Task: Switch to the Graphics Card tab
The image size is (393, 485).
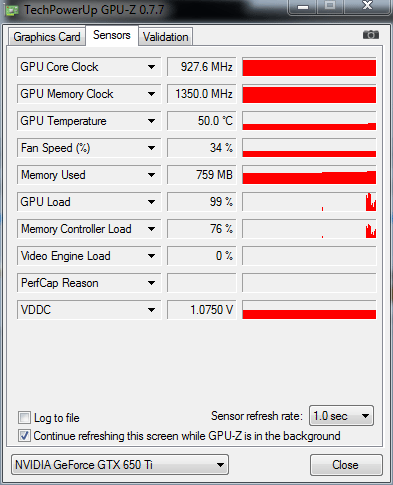Action: (x=47, y=37)
